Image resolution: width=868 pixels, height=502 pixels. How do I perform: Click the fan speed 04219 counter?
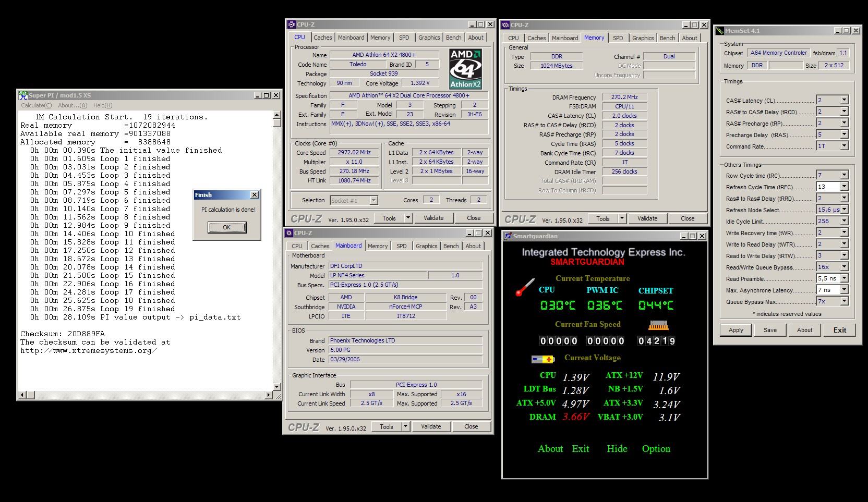tap(657, 341)
